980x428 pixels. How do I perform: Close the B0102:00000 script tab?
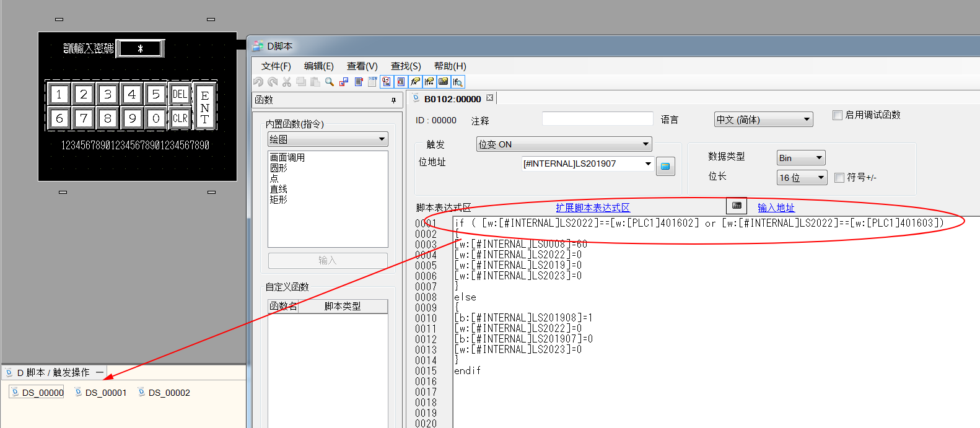(490, 98)
